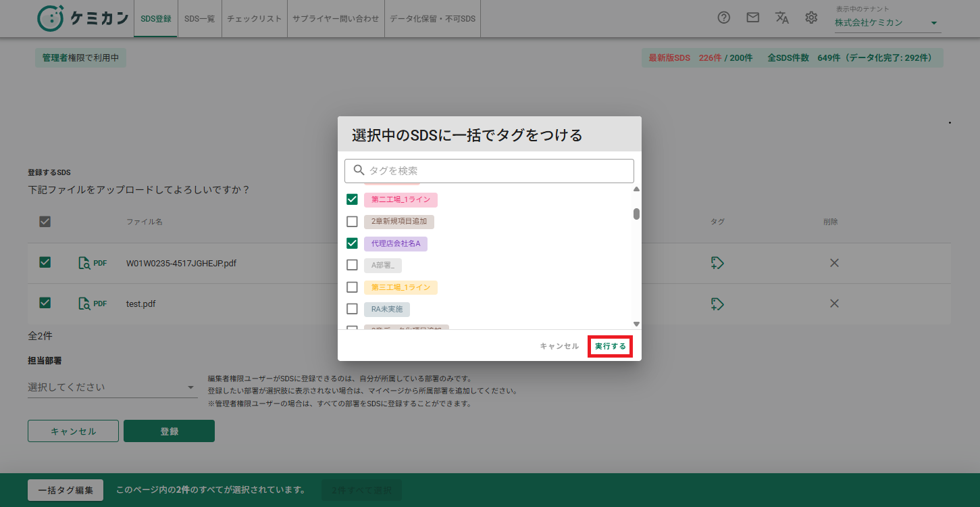This screenshot has width=980, height=507.
Task: Select the 代理店会社名A purple tag label
Action: pos(396,243)
